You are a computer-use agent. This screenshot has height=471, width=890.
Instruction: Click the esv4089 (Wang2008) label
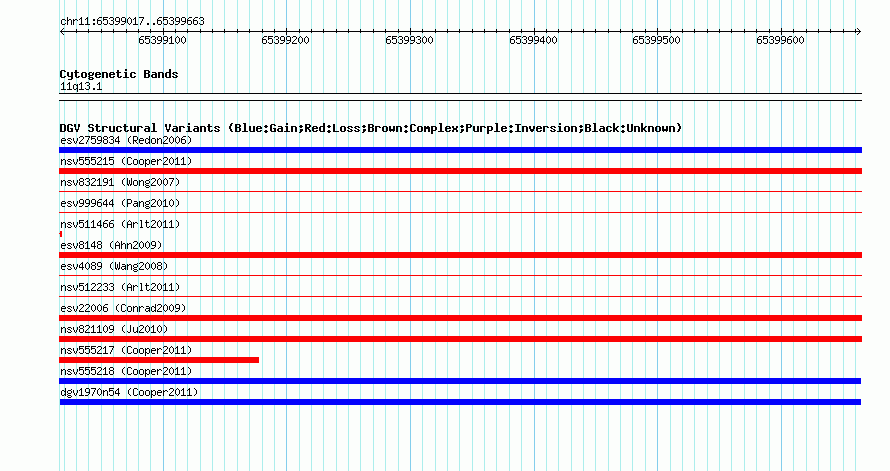click(114, 266)
